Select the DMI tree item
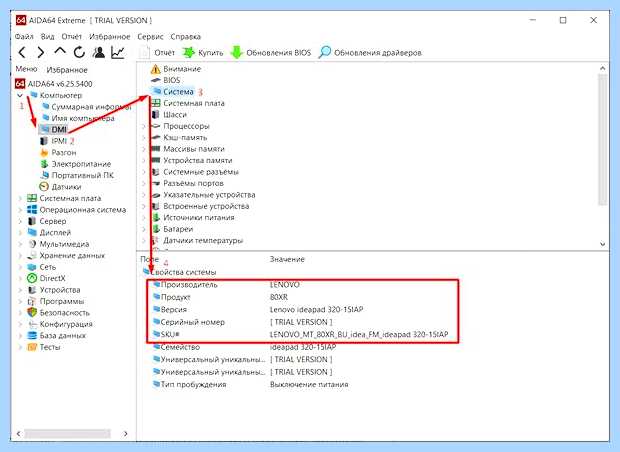Viewport: 620px width, 452px height. point(53,130)
